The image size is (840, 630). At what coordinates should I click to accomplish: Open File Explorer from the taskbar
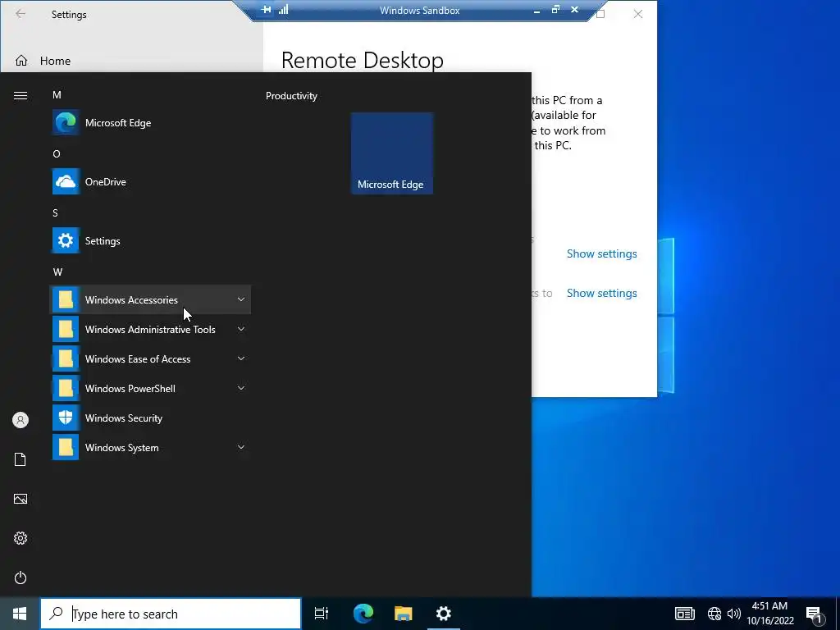click(x=404, y=614)
